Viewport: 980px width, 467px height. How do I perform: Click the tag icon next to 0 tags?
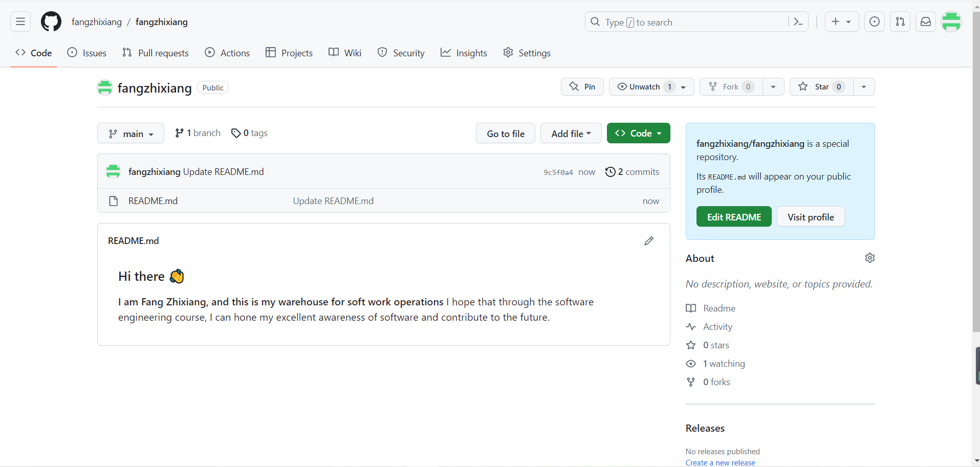[236, 133]
